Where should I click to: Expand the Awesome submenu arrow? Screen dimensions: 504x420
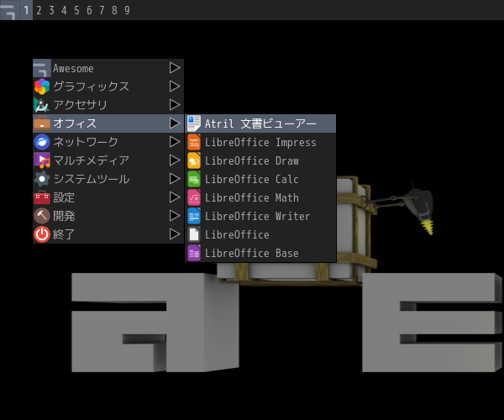[175, 68]
